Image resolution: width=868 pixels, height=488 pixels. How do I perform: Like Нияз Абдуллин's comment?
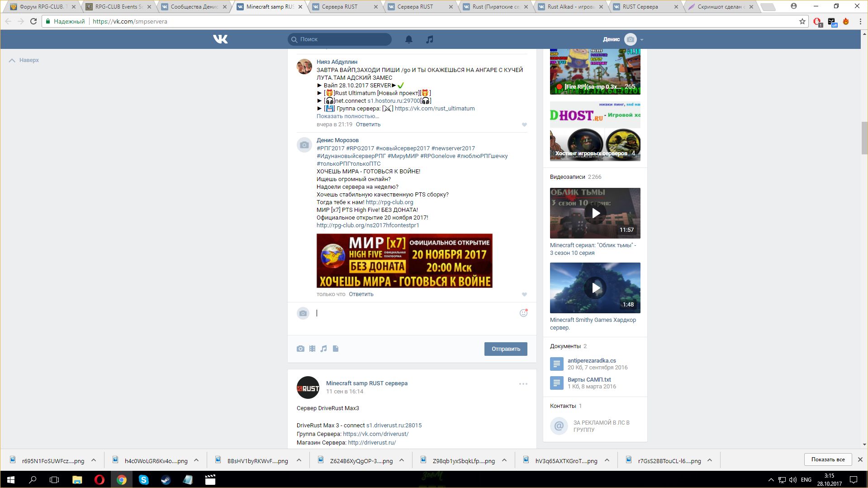click(x=524, y=124)
